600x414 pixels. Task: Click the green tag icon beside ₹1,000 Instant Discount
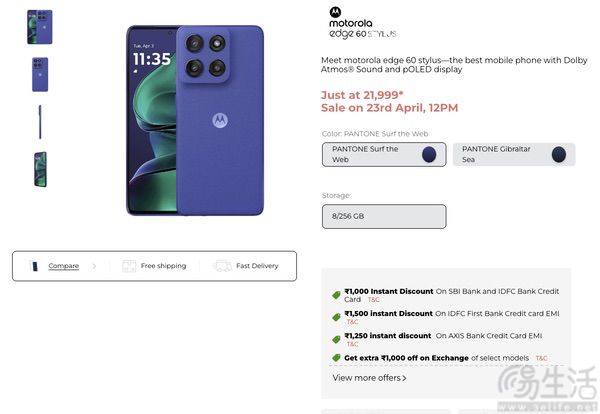coord(336,295)
